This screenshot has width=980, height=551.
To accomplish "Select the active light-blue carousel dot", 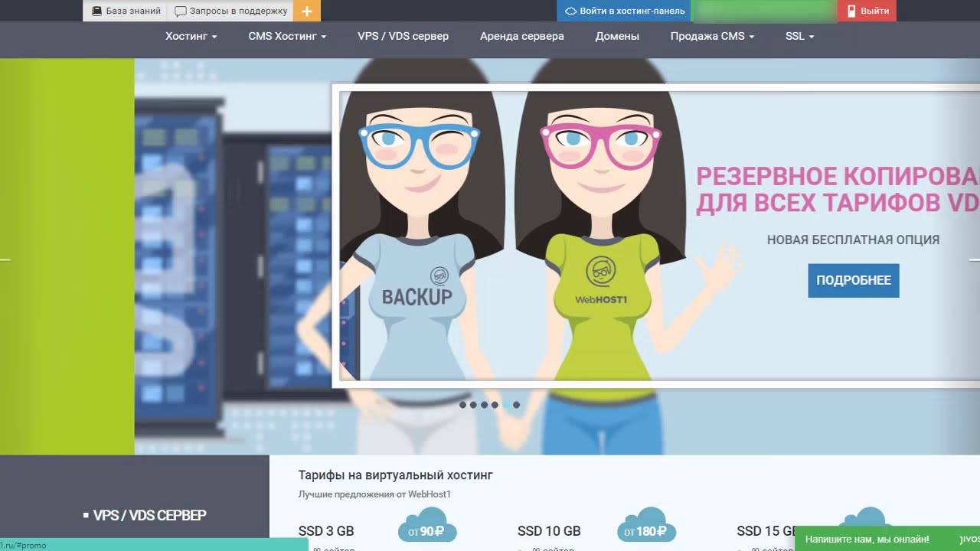I will pyautogui.click(x=505, y=405).
